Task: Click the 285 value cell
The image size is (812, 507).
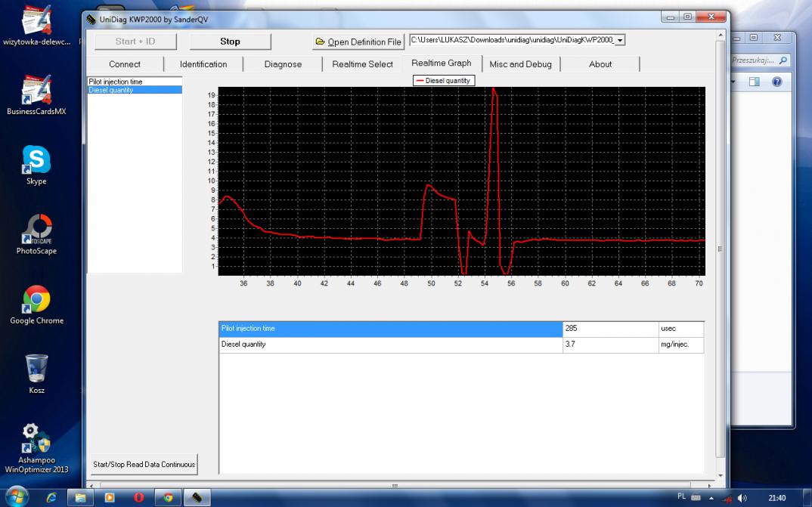Action: (611, 329)
